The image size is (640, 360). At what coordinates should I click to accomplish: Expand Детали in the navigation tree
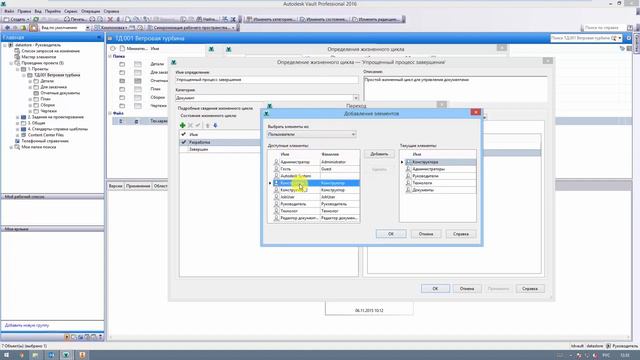(x=30, y=81)
